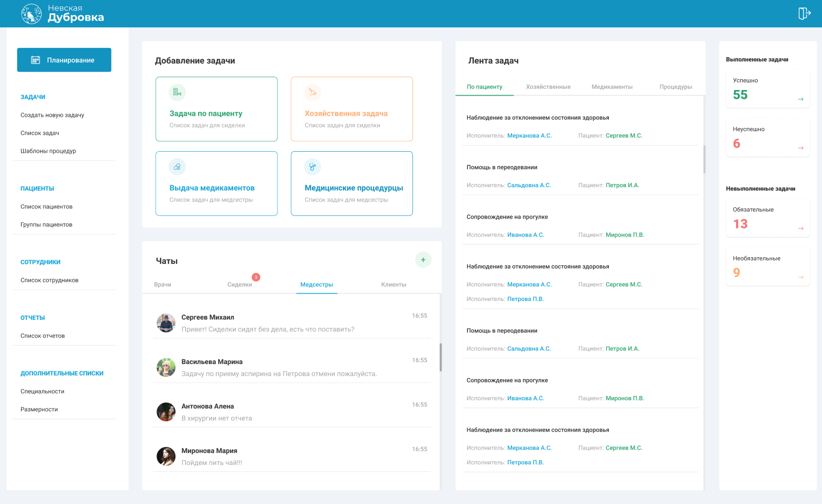Open the Планирование button
This screenshot has width=822, height=504.
tap(64, 60)
